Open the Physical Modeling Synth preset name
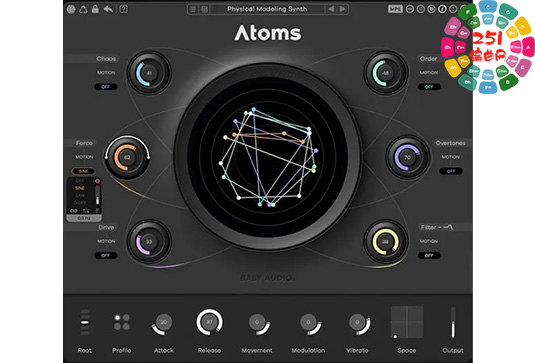This screenshot has height=363, width=535. coord(267,9)
